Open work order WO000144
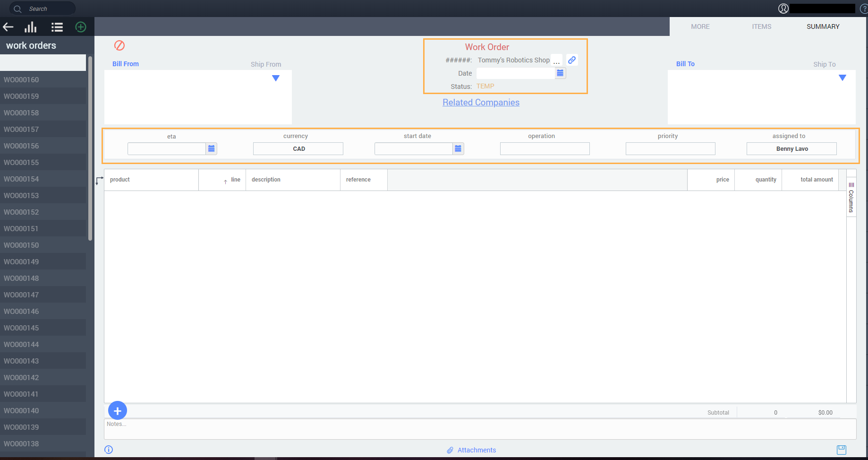Image resolution: width=868 pixels, height=460 pixels. tap(43, 344)
